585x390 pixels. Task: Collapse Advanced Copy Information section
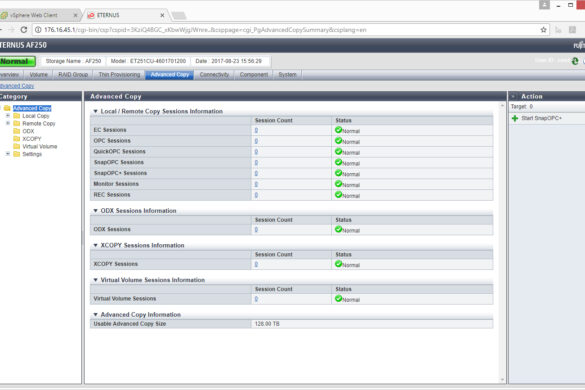(95, 315)
